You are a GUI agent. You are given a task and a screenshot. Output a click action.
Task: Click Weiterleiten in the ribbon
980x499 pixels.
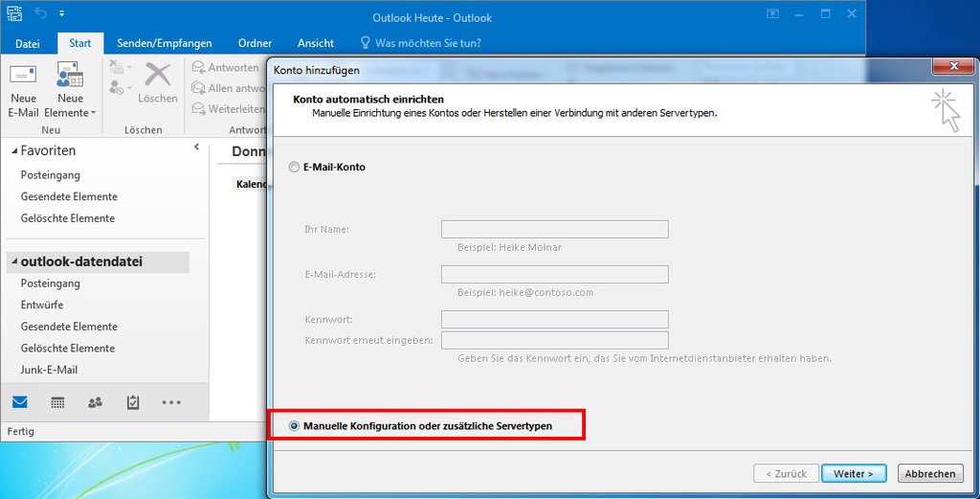point(228,109)
